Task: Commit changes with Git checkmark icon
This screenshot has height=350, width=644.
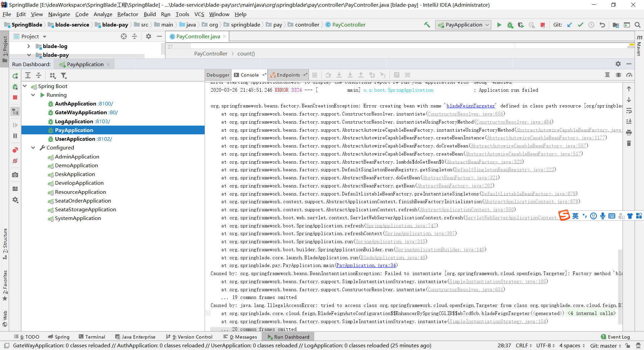Action: [x=580, y=25]
